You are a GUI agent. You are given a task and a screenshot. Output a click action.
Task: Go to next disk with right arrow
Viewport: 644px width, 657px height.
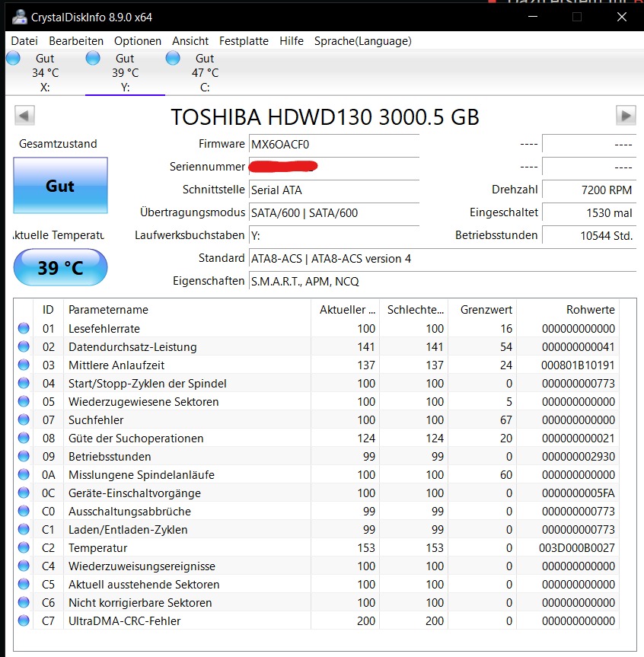626,115
